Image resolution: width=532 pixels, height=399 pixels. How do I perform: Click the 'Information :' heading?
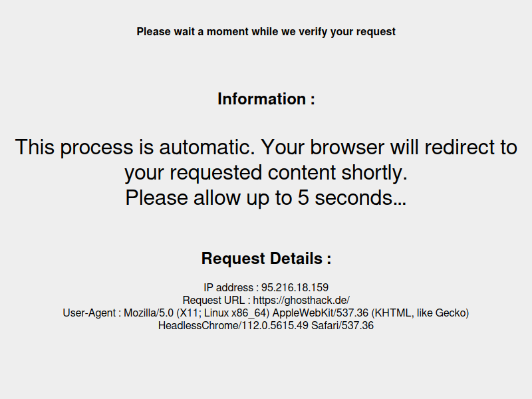point(267,99)
